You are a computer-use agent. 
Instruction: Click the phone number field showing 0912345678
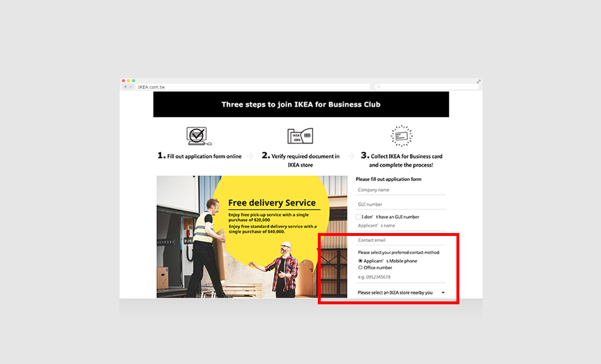pyautogui.click(x=401, y=277)
